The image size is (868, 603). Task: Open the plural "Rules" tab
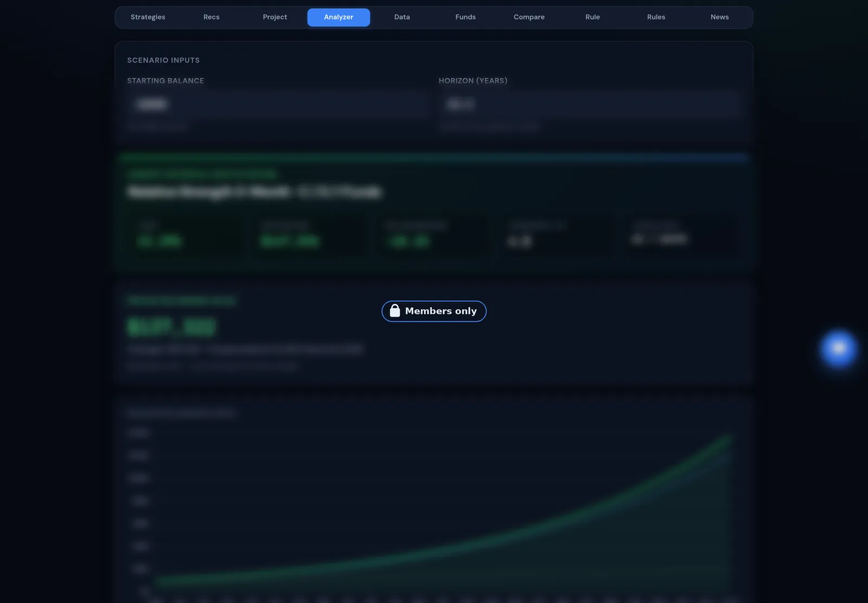coord(656,17)
